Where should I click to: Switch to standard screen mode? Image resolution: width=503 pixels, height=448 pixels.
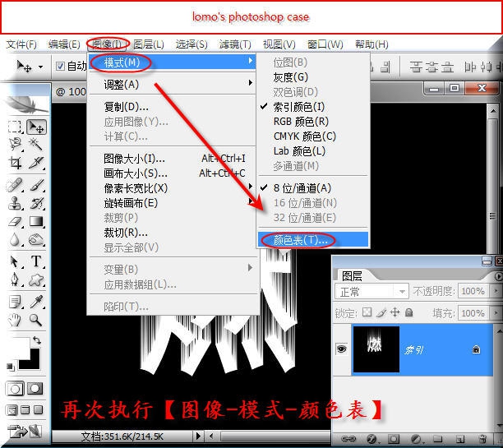pos(12,410)
